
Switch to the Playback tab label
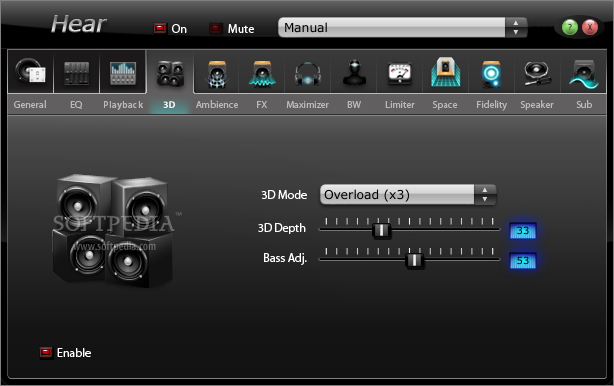pos(123,105)
